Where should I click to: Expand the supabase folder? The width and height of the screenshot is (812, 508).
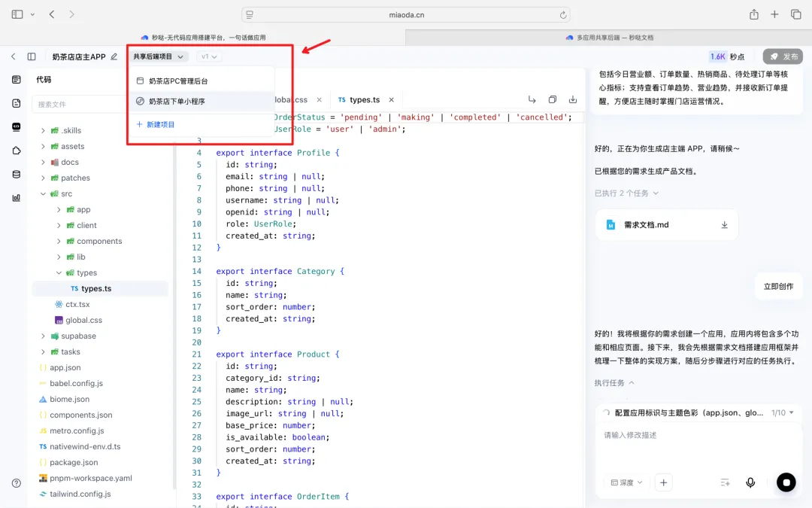43,336
